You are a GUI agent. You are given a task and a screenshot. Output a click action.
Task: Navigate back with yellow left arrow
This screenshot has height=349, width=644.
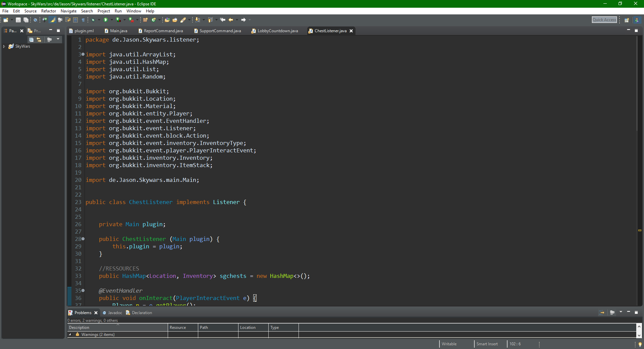pos(231,20)
